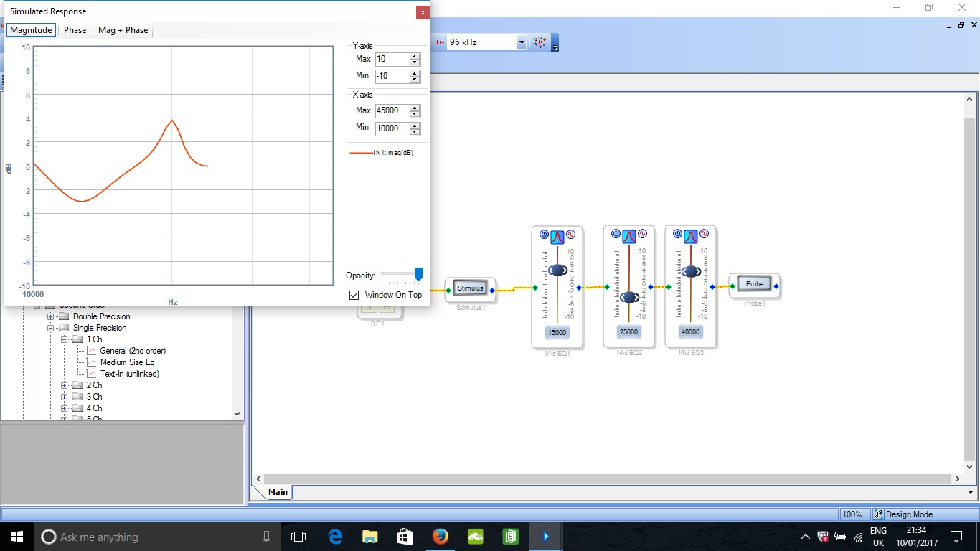Toggle the power icon on Mid EQ3
The image size is (980, 551).
[677, 235]
